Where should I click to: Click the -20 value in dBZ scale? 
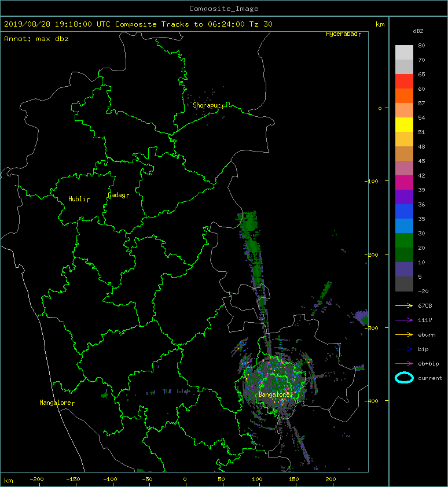(x=423, y=292)
